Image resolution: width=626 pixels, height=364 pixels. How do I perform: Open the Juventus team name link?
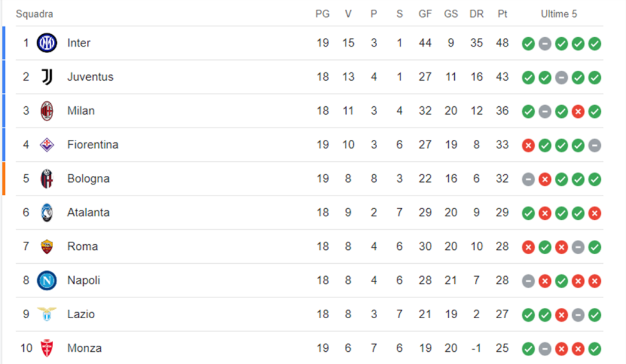point(90,77)
